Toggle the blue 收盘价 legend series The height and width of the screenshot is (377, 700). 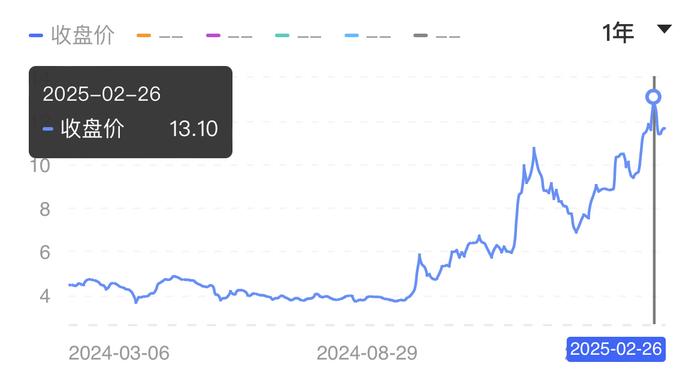point(71,35)
